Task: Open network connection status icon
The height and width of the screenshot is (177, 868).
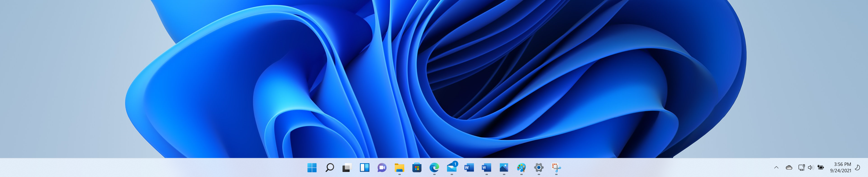Action: (802, 167)
